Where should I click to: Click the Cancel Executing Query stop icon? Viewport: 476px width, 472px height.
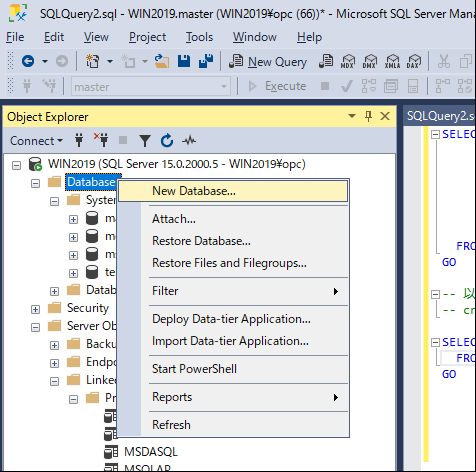click(x=325, y=86)
